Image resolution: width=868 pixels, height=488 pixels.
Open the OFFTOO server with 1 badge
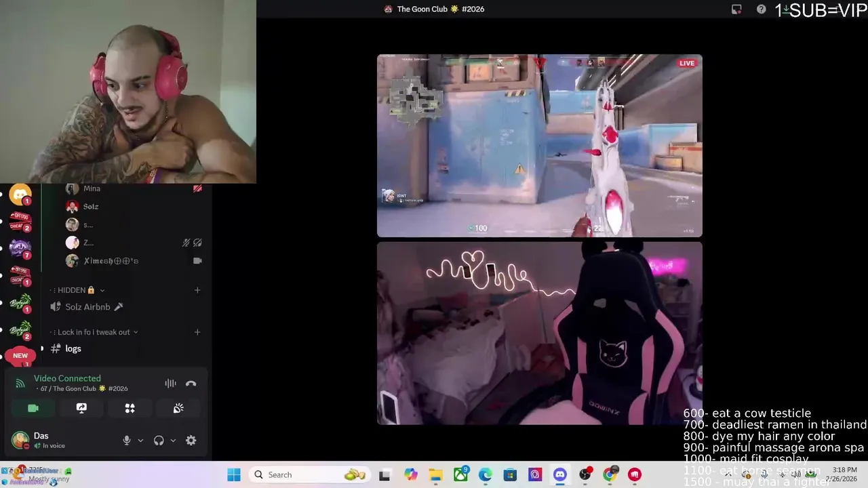coord(20,276)
